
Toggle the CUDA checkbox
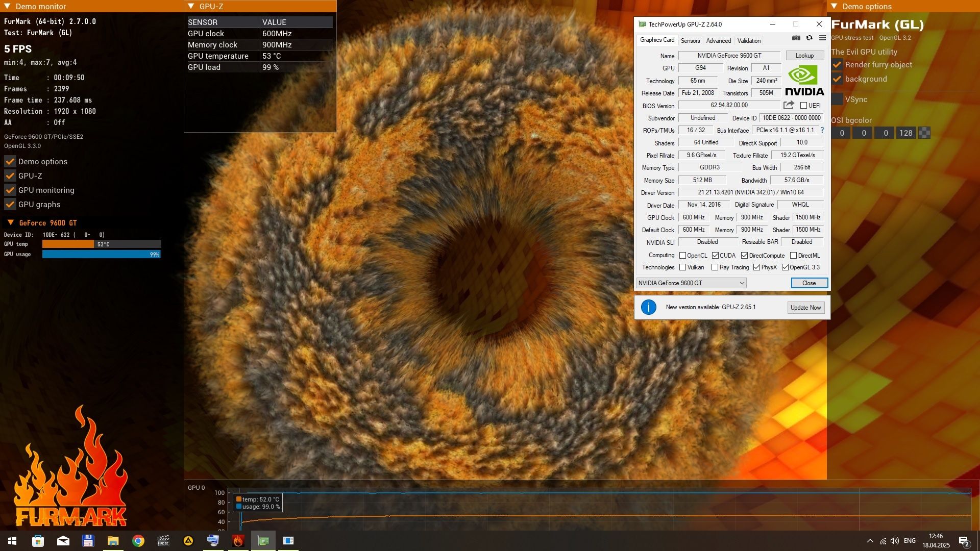tap(715, 256)
